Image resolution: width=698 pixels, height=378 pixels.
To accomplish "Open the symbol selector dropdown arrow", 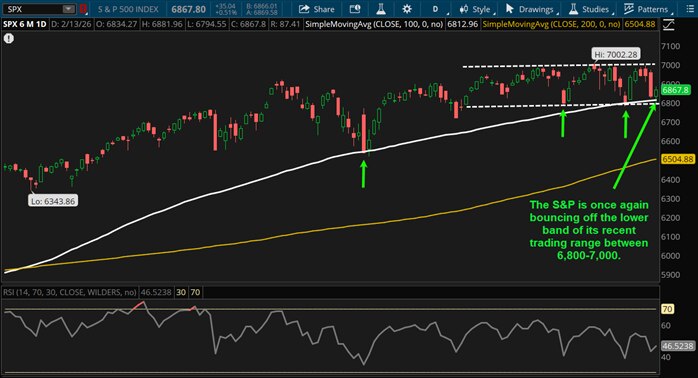I will pos(69,9).
